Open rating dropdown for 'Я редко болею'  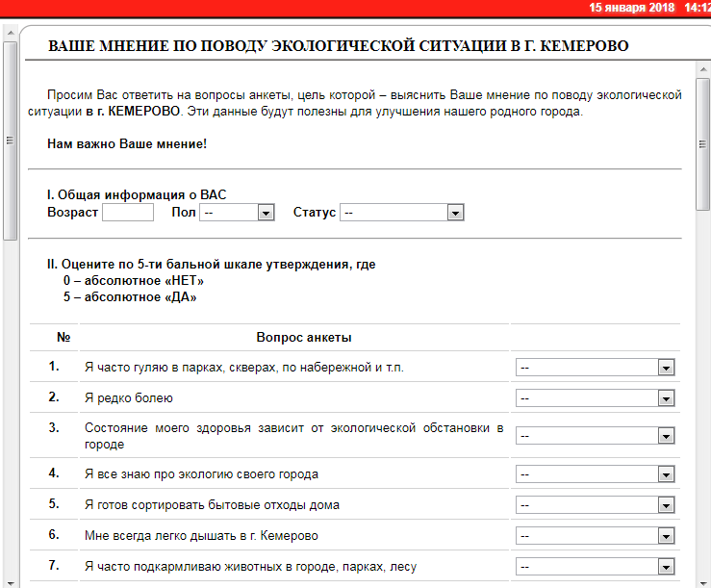(595, 398)
